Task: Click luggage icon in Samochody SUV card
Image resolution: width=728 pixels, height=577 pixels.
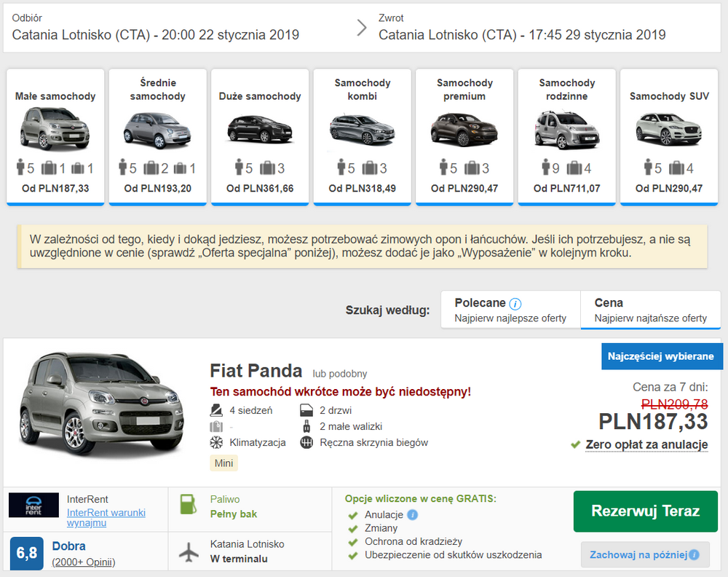Action: (677, 168)
